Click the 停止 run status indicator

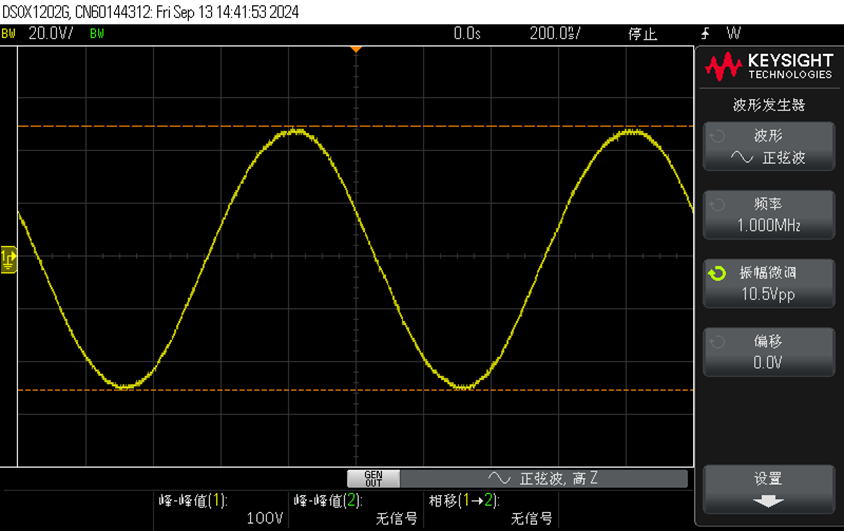(x=642, y=33)
